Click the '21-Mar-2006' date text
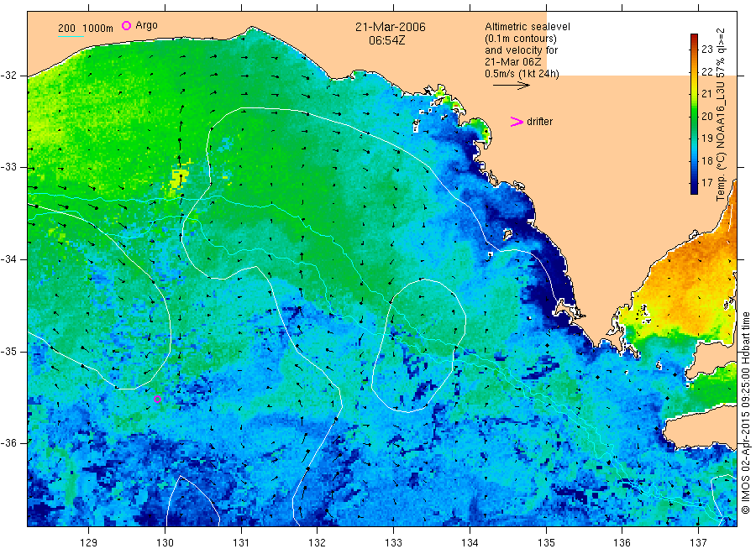This screenshot has width=756, height=554. click(391, 27)
